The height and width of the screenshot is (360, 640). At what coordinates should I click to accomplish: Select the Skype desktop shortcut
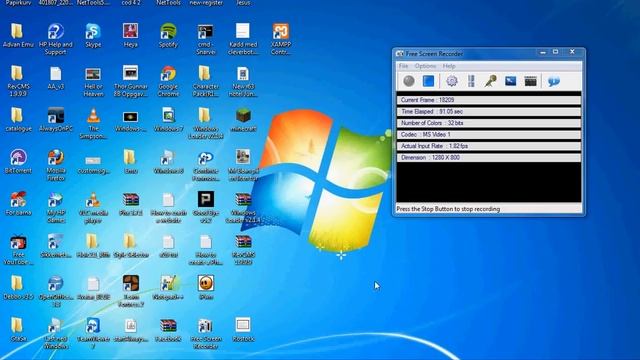click(93, 36)
